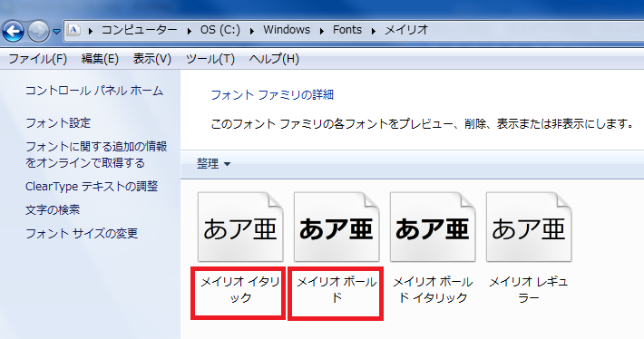Open the ヘルプ(H) menu
The width and height of the screenshot is (644, 339).
tap(274, 59)
